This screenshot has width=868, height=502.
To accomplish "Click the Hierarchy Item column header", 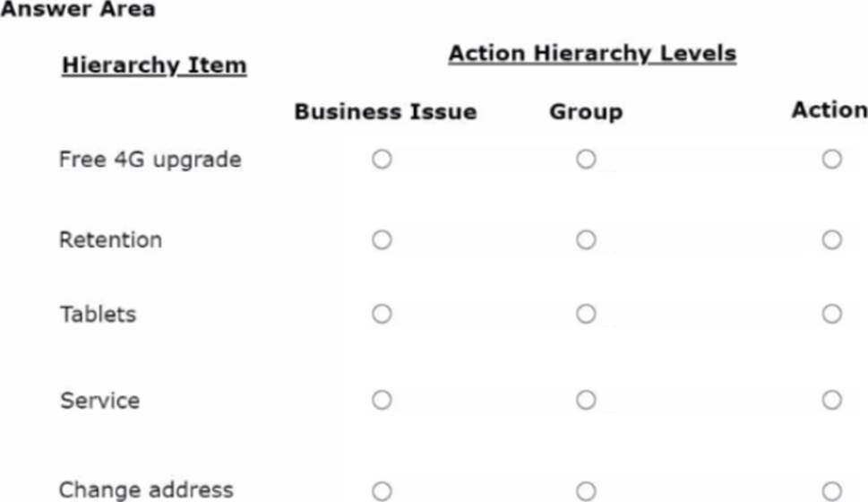I will pos(153,65).
